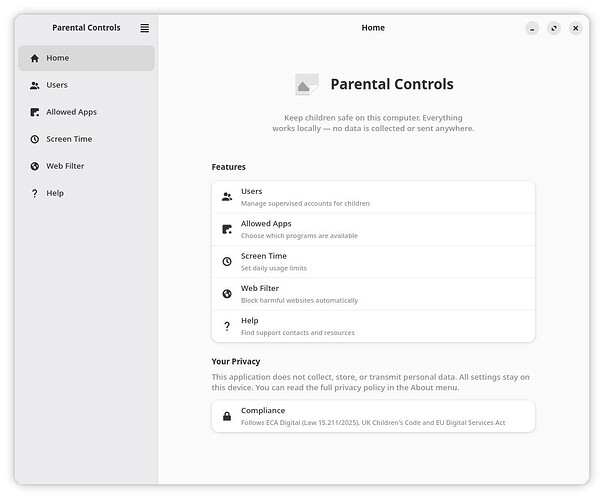Image resolution: width=604 pixels, height=499 pixels.
Task: Click the Compliance padlock icon
Action: 227,416
